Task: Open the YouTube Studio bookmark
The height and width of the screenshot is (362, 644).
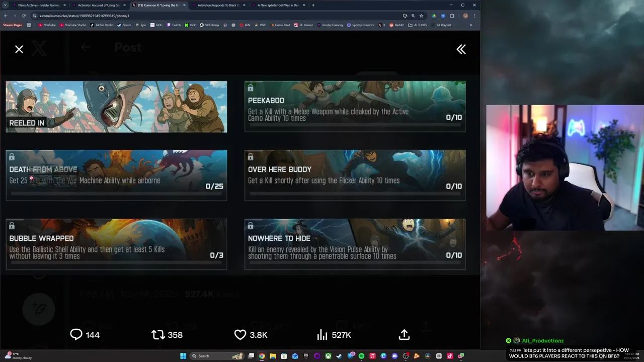Action: [72, 25]
